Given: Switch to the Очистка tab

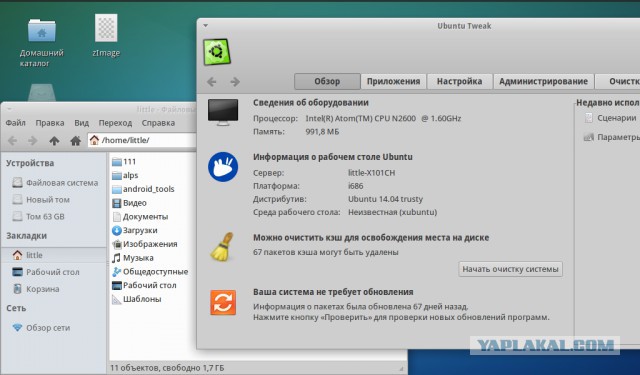Looking at the screenshot, I should click(x=618, y=81).
